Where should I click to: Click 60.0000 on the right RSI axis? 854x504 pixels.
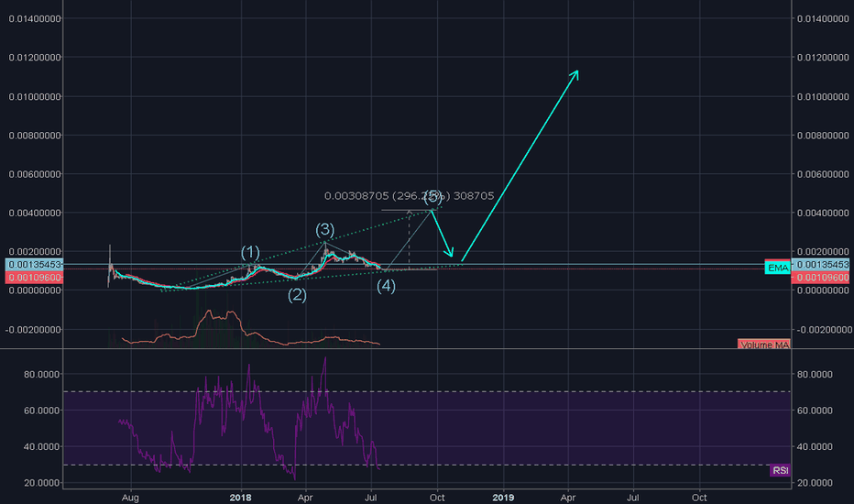click(x=815, y=411)
